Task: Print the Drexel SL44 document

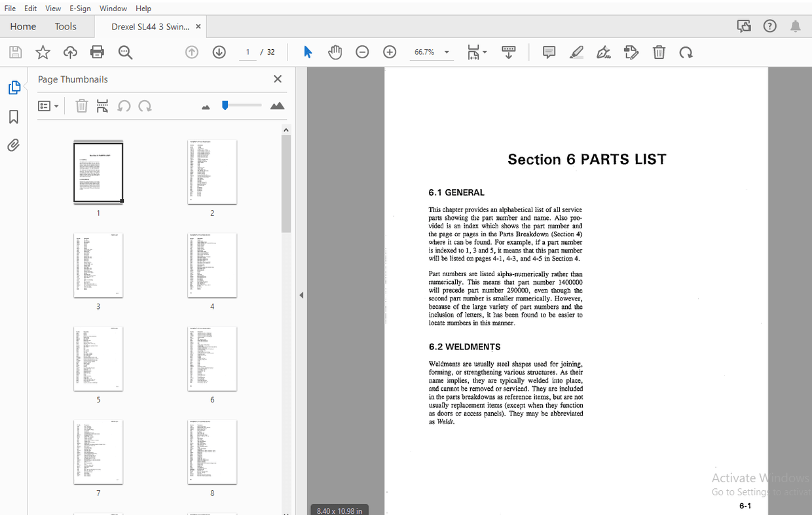Action: [97, 52]
